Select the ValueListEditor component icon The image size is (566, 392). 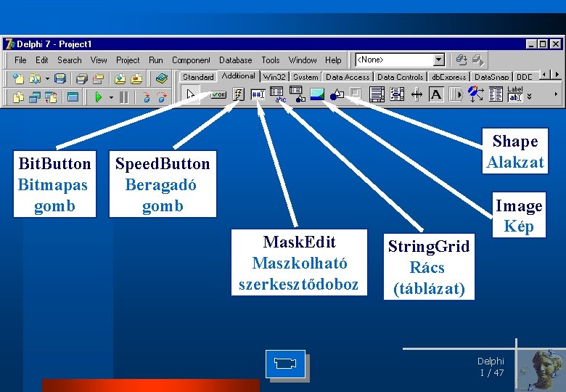[496, 94]
